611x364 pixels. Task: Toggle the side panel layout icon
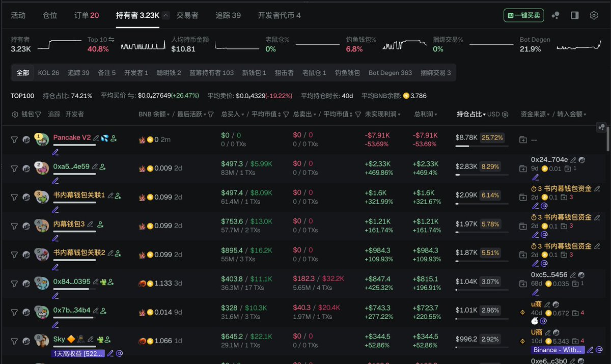pyautogui.click(x=575, y=15)
